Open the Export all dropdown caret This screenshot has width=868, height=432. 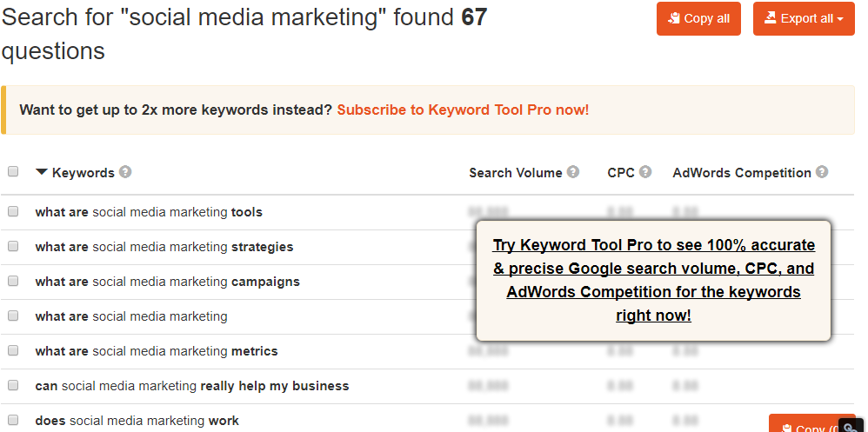pos(840,19)
